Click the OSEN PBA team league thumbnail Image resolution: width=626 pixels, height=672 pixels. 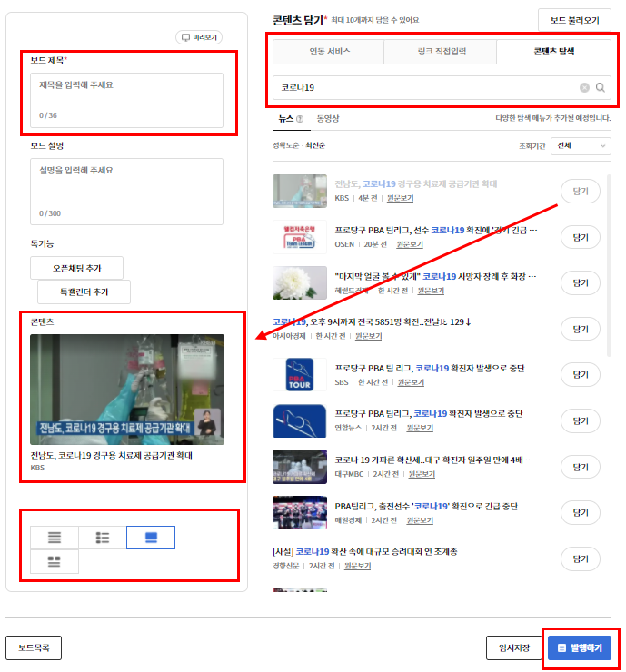point(300,237)
